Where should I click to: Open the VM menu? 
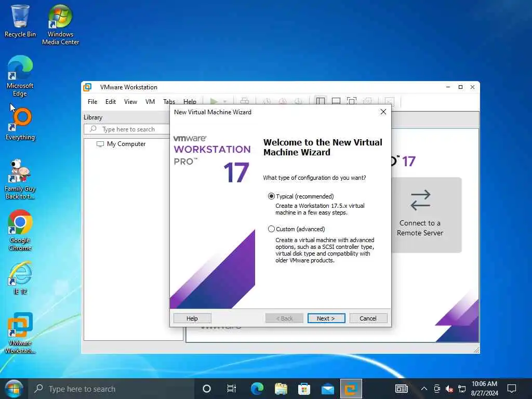pos(150,101)
